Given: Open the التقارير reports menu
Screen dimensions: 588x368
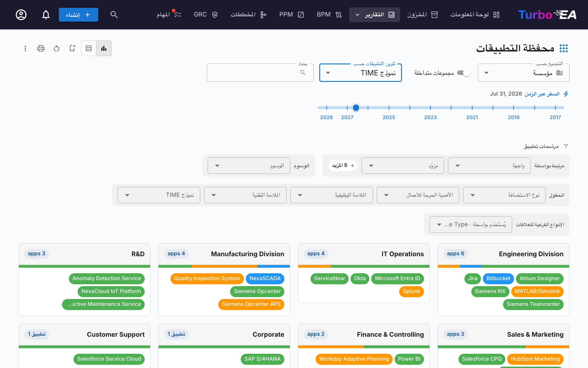Looking at the screenshot, I should coord(374,14).
